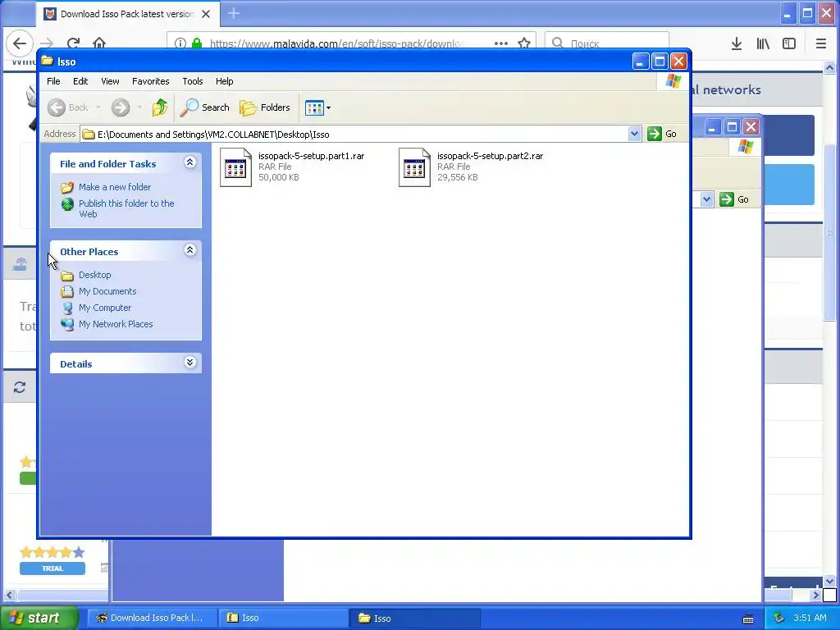Go to Desktop in Other Places
The image size is (840, 630).
click(x=95, y=275)
